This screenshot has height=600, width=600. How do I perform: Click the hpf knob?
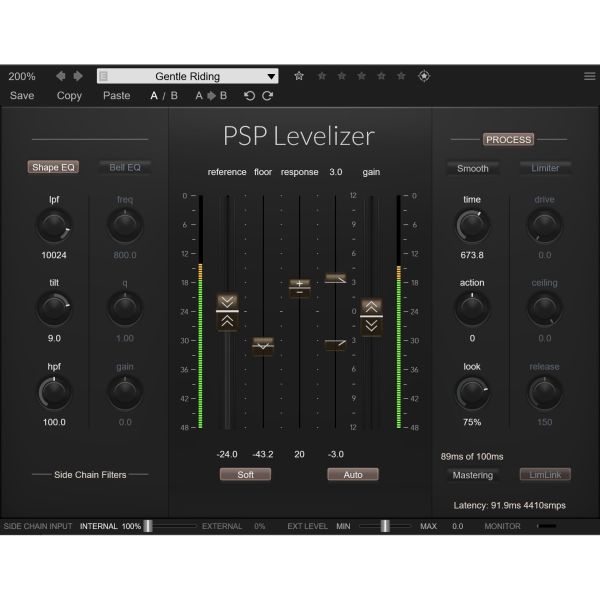[x=54, y=393]
